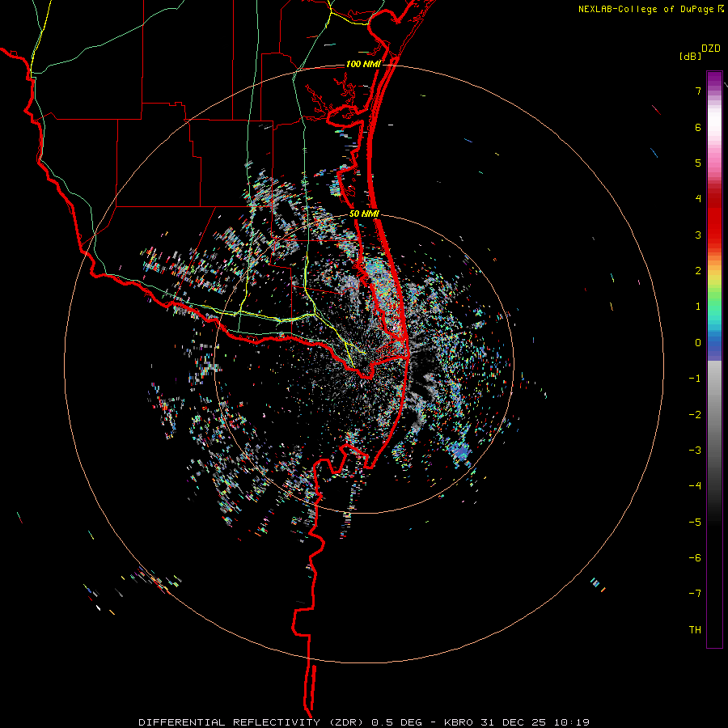The width and height of the screenshot is (728, 728).
Task: Click the "-6" tick label on the color scale
Action: click(695, 558)
